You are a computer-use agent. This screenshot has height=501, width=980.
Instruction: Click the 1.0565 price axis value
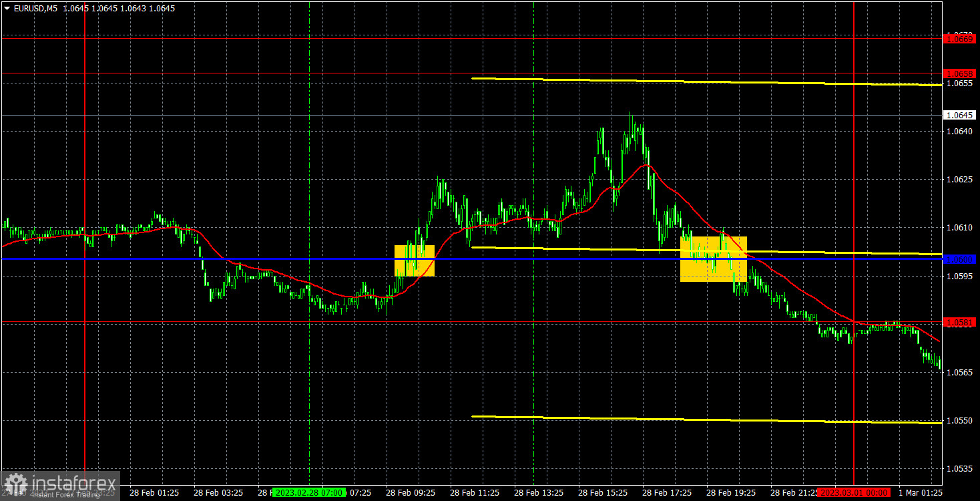coord(960,372)
